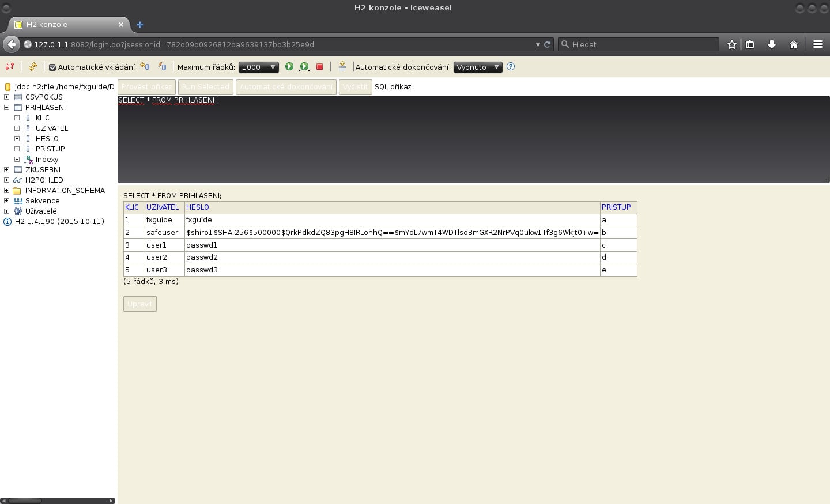
Task: Uncheck Automatické vkládání
Action: pyautogui.click(x=52, y=67)
